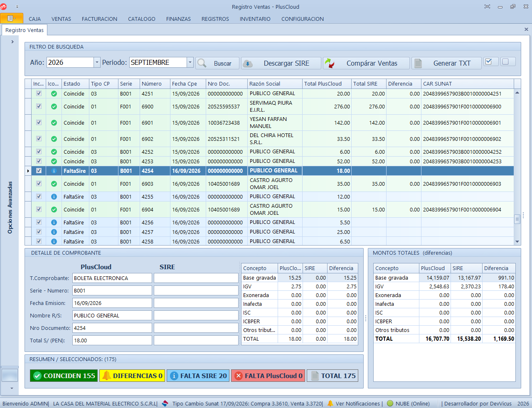Click blue info icon for row 4258
Screen dimensions: 532x408
click(54, 241)
